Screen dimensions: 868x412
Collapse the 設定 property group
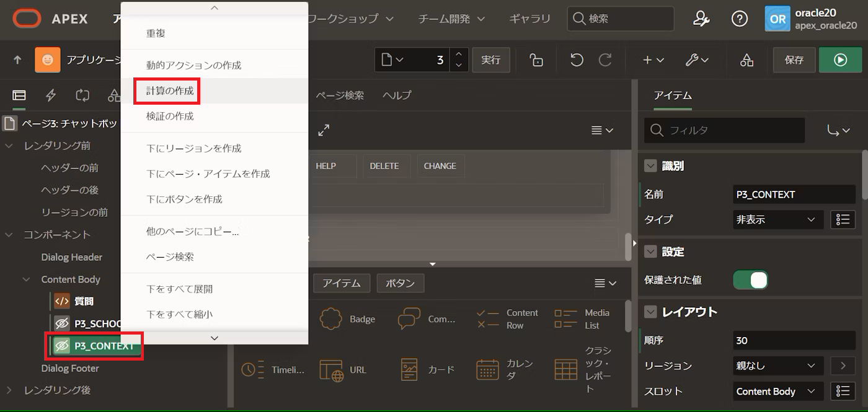(x=650, y=252)
